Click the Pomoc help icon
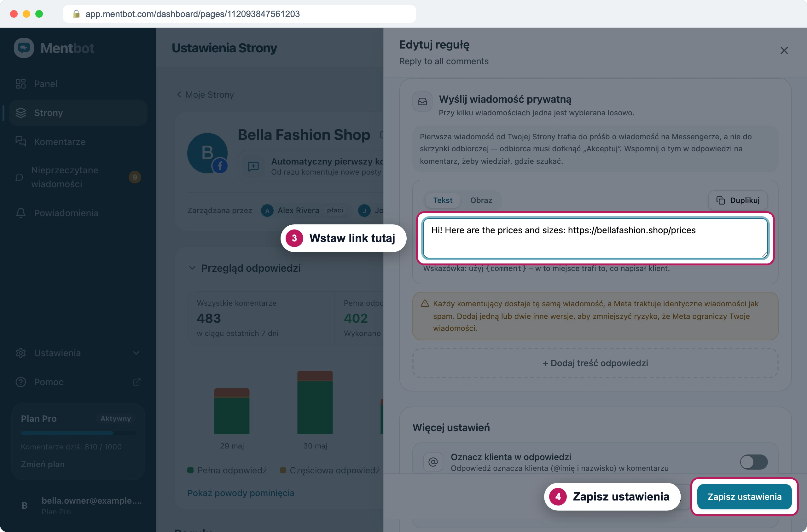807x532 pixels. point(21,382)
